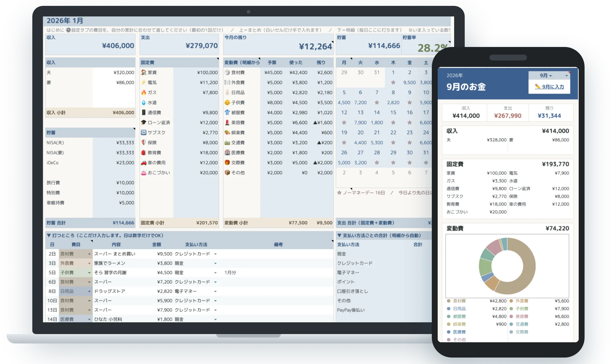The height and width of the screenshot is (364, 611).
Task: Click the bus icon beside 交通費
Action: (x=227, y=143)
